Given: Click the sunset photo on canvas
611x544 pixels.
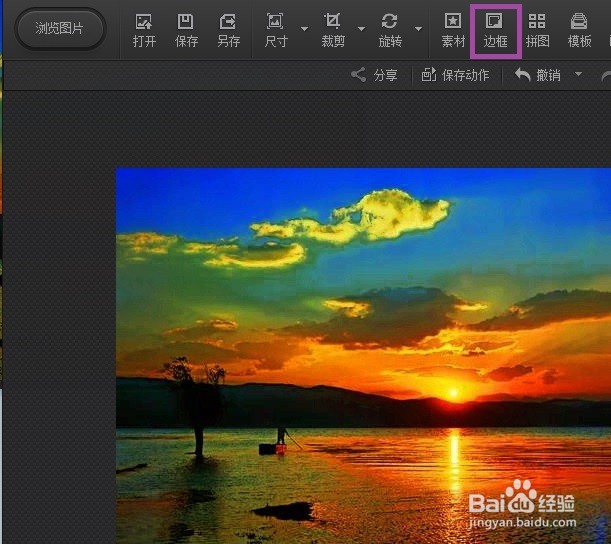Looking at the screenshot, I should [x=363, y=355].
